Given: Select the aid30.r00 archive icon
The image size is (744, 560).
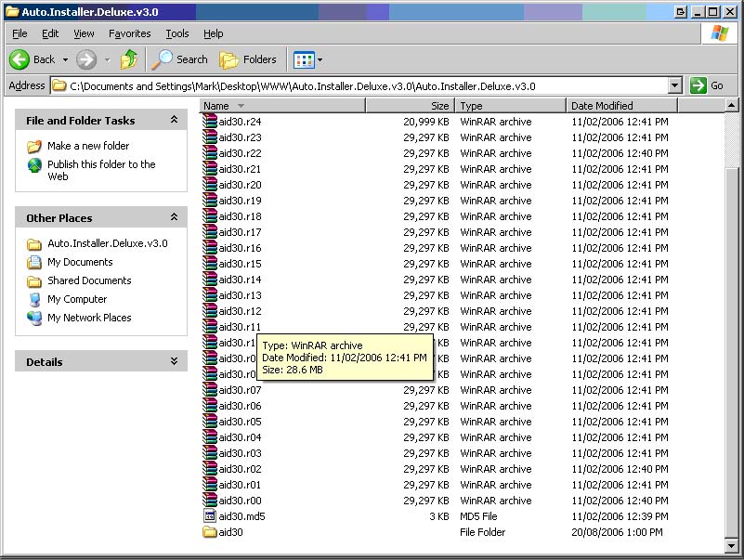Looking at the screenshot, I should click(210, 501).
